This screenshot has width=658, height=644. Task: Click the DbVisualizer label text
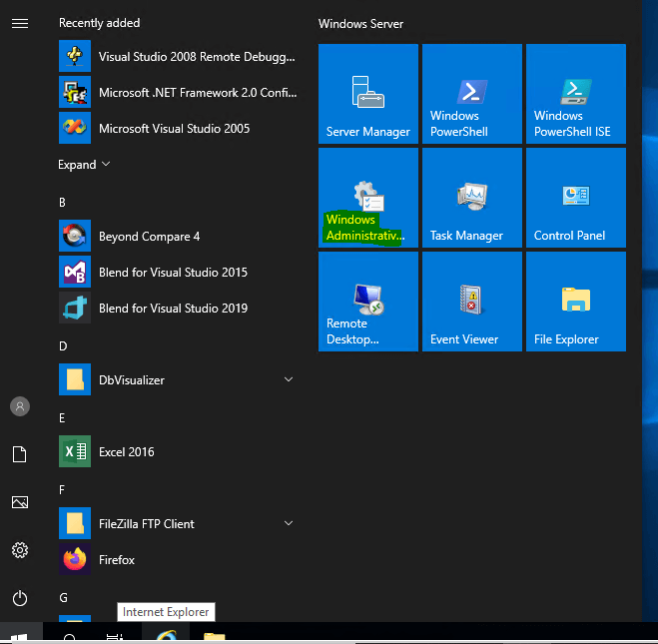point(132,380)
